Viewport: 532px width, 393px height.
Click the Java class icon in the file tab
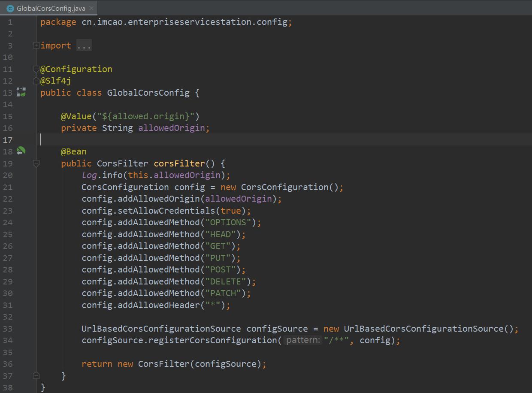(10, 8)
